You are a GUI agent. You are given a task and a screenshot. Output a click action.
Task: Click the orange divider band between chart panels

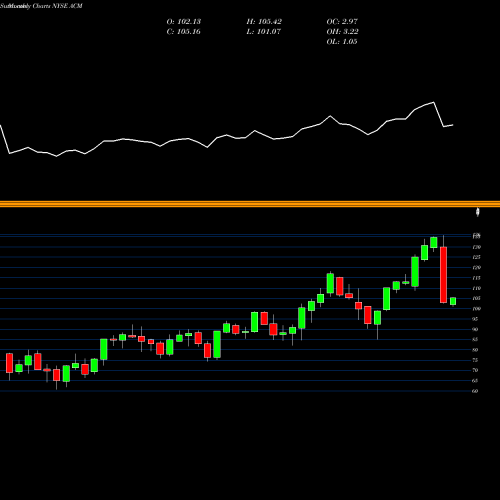[x=250, y=204]
